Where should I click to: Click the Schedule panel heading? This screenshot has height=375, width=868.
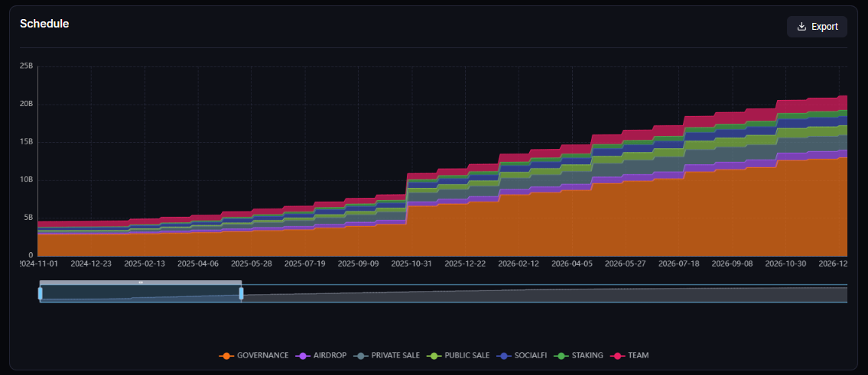[44, 24]
